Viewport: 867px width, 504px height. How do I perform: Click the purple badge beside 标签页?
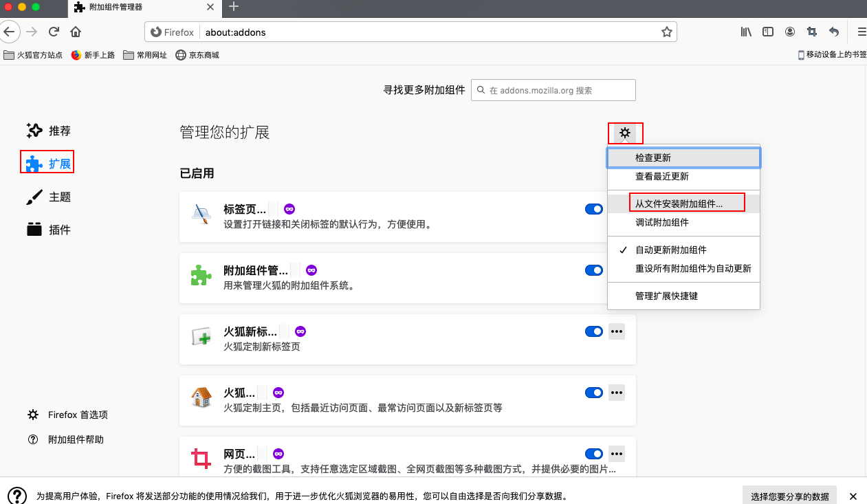(289, 209)
